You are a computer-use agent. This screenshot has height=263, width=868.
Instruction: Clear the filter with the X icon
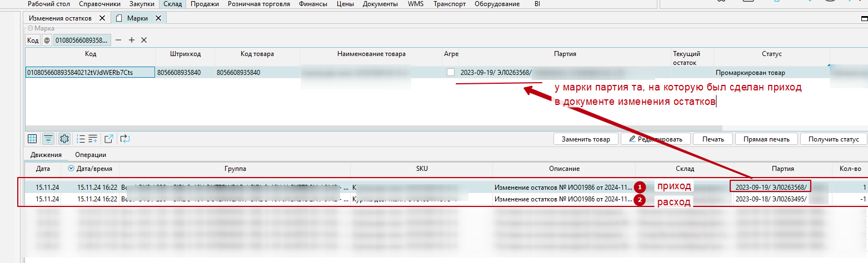[144, 40]
